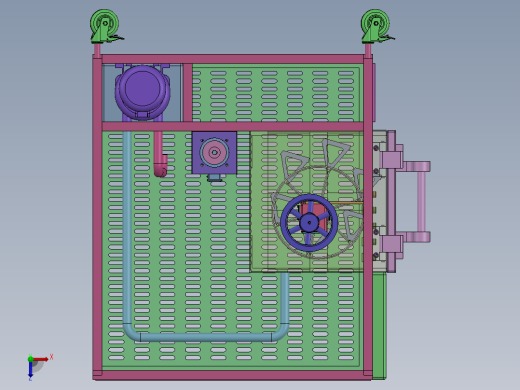The image size is (520, 390).
Task: Pick the purple round motor housing
Action: coord(143,92)
